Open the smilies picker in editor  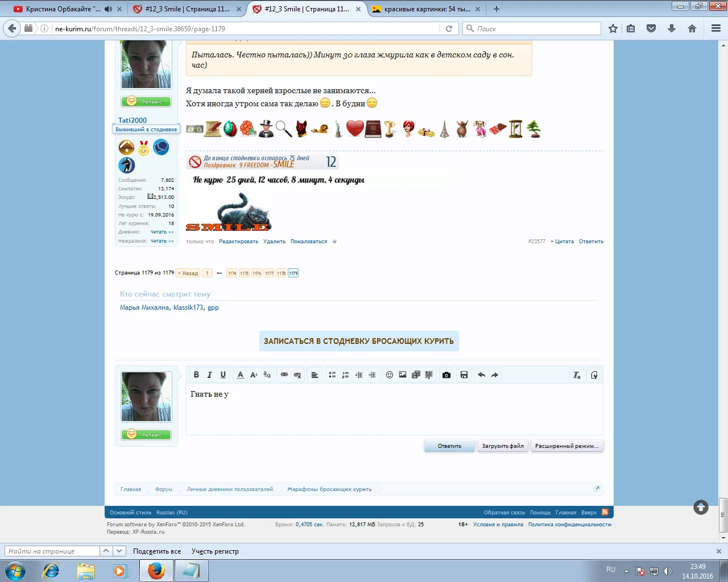point(390,375)
